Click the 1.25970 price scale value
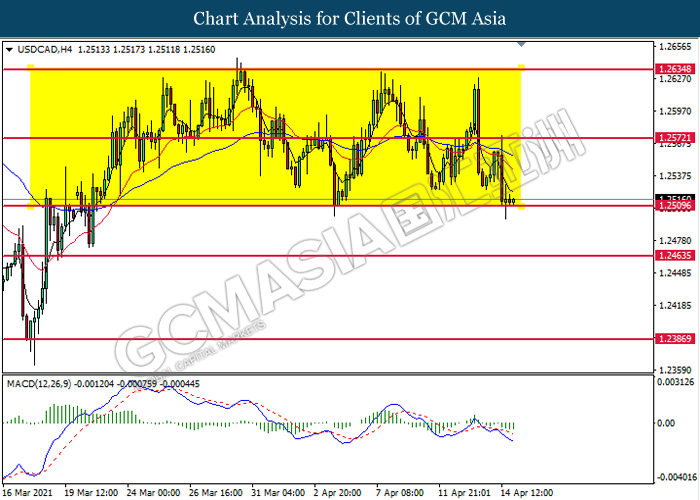Image resolution: width=700 pixels, height=500 pixels. 675,111
